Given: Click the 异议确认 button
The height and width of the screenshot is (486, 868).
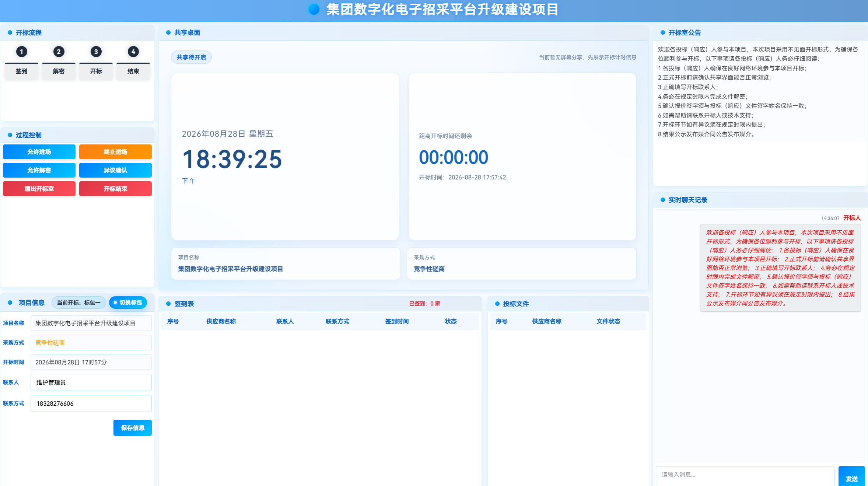Looking at the screenshot, I should (115, 170).
